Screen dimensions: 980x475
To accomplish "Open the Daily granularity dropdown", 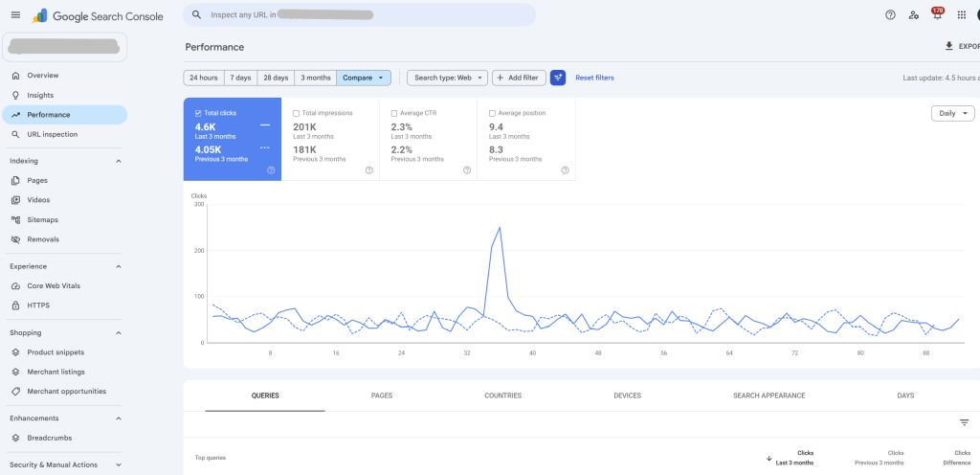I will 952,113.
